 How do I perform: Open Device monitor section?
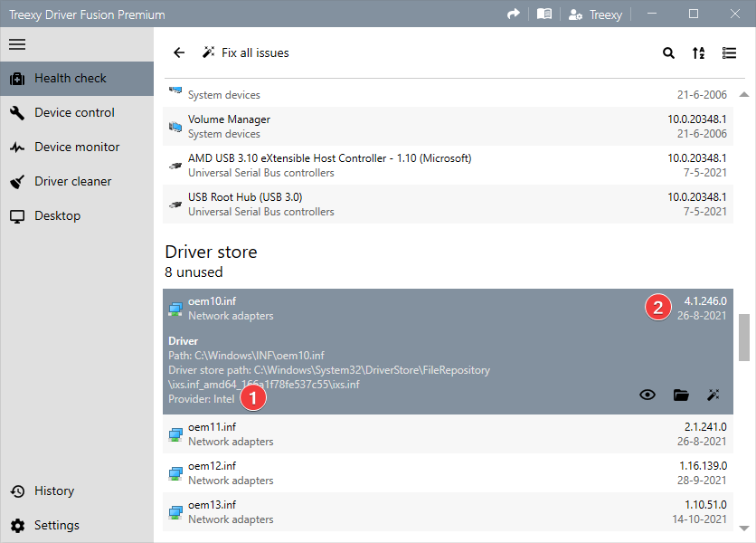(x=77, y=147)
